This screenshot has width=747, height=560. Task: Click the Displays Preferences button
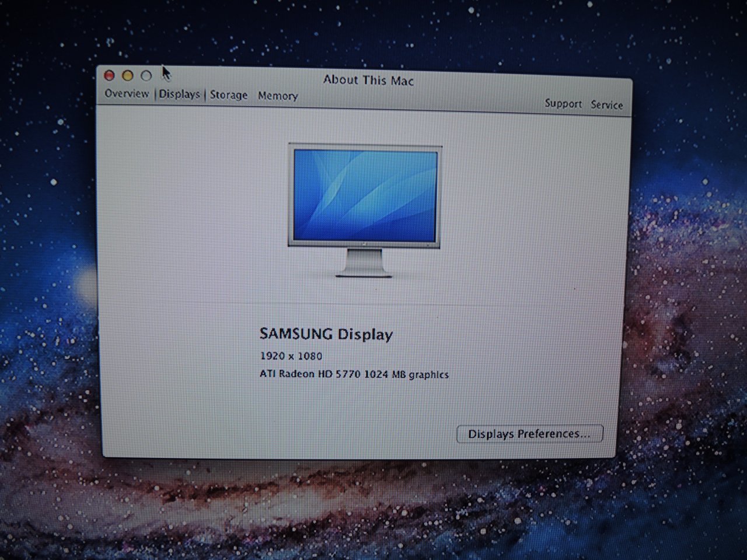(529, 434)
